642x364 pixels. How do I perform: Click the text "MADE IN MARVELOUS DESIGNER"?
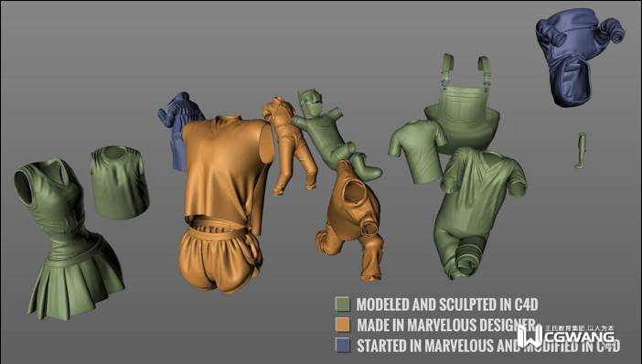(446, 325)
